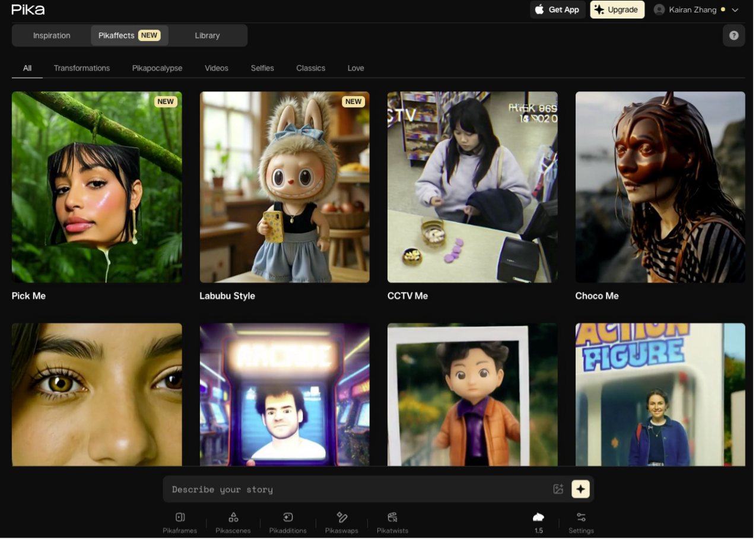Viewport: 756px width, 540px height.
Task: Click the Describe your story field
Action: pyautogui.click(x=356, y=490)
